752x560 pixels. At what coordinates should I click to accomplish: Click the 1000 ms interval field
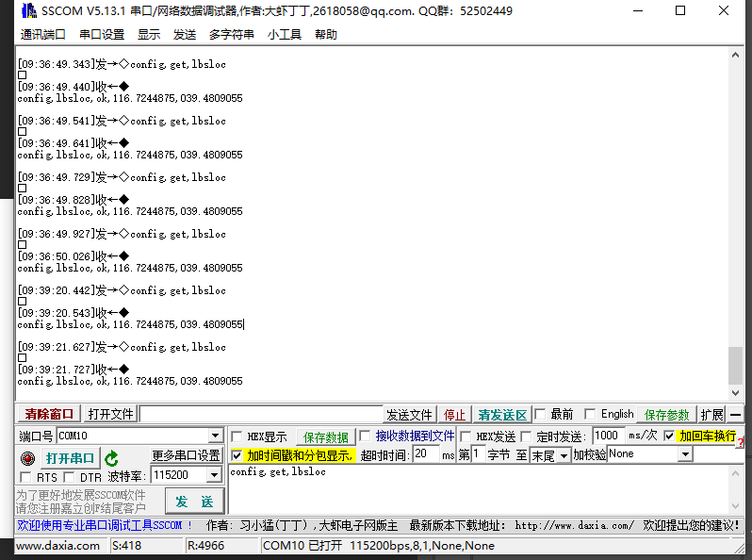pyautogui.click(x=608, y=436)
